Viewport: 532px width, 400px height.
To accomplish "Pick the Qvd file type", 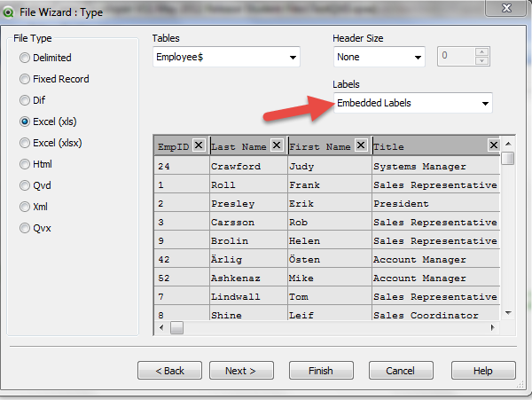I will pos(35,185).
